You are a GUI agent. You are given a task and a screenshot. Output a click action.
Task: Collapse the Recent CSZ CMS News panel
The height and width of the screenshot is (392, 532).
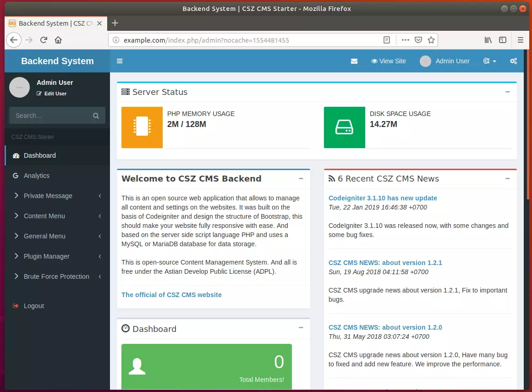tap(508, 178)
